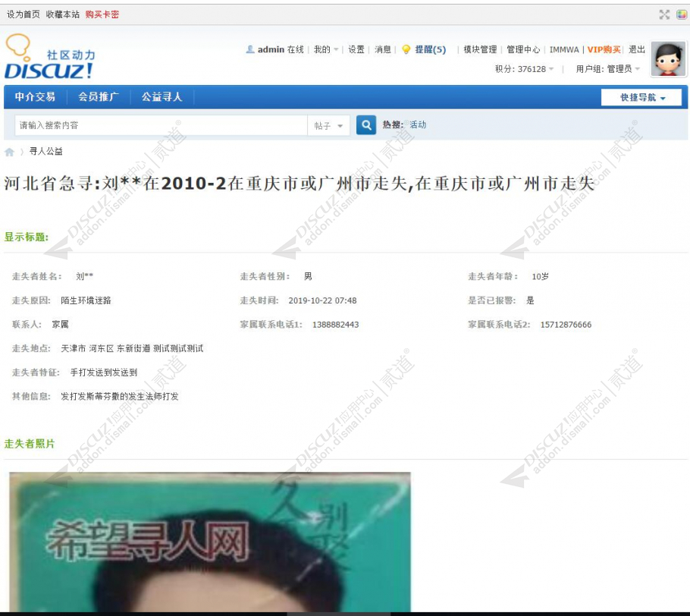Click 收藏本站 link
This screenshot has width=690, height=616.
pos(62,14)
